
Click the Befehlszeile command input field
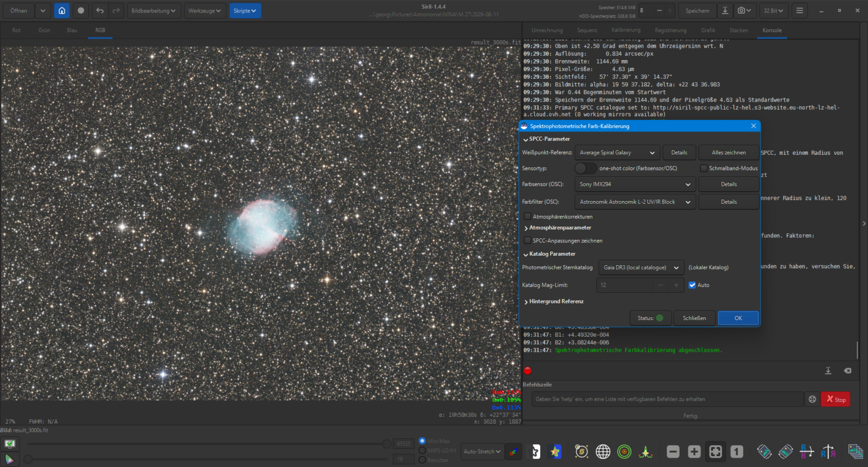click(667, 399)
